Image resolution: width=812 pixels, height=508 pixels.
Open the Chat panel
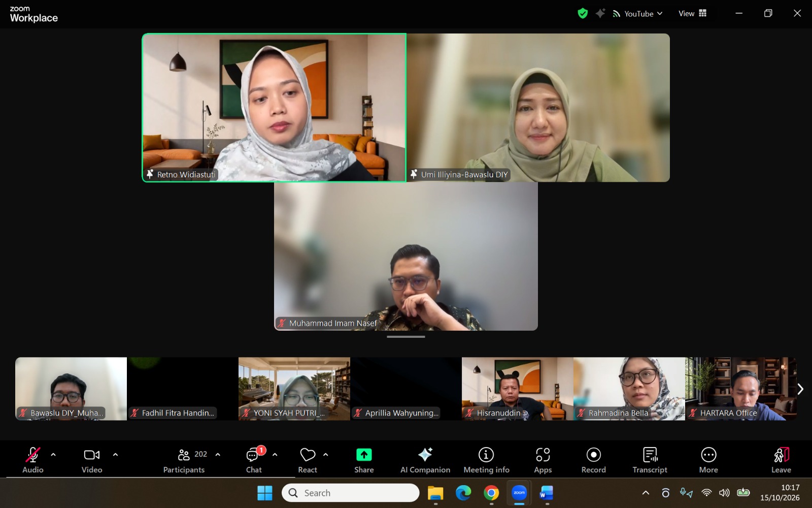(254, 460)
